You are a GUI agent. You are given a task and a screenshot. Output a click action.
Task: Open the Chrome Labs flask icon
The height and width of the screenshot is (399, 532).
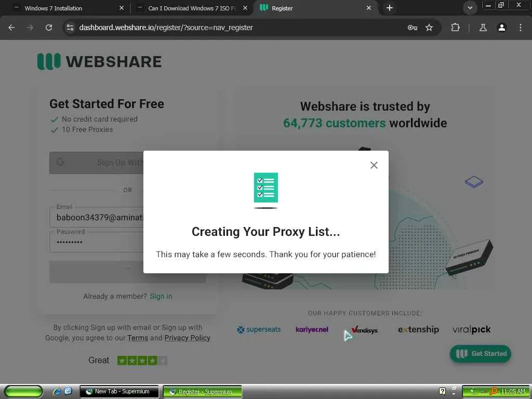click(x=483, y=28)
